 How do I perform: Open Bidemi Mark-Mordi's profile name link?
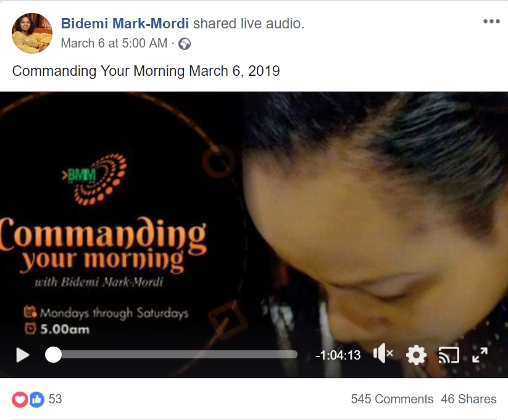(x=125, y=23)
